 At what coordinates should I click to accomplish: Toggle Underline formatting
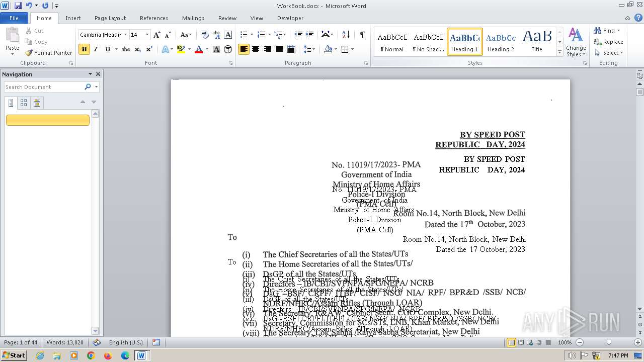point(108,49)
